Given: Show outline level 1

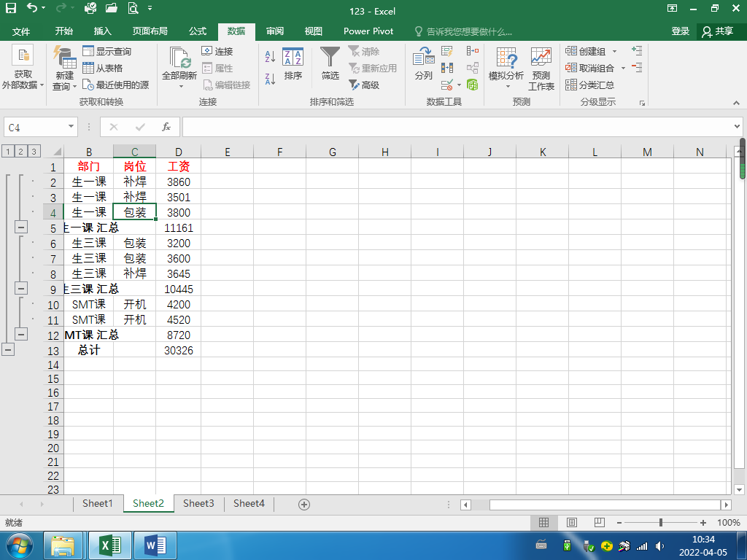Looking at the screenshot, I should click(8, 152).
